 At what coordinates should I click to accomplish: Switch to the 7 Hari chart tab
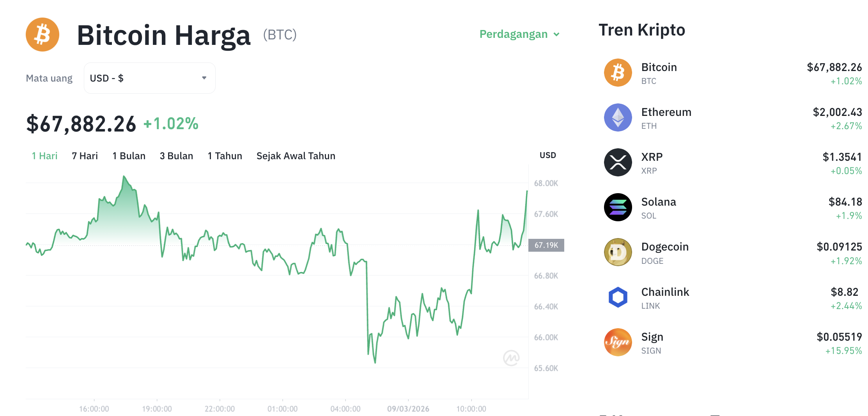point(84,156)
